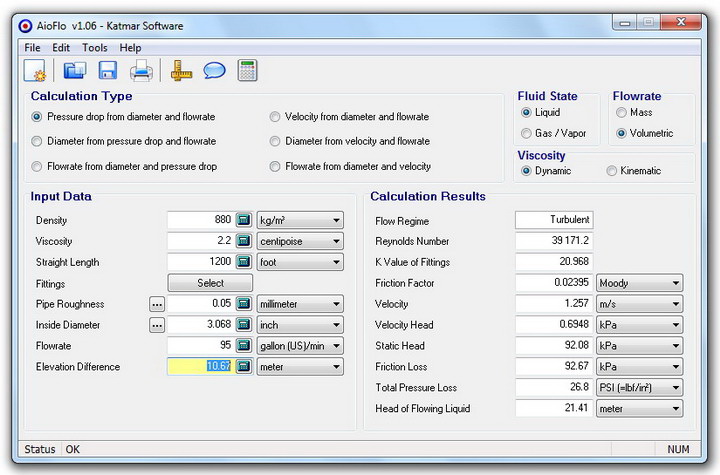Click the Viscosity input field showing 2.2
The width and height of the screenshot is (720, 475).
click(x=201, y=241)
